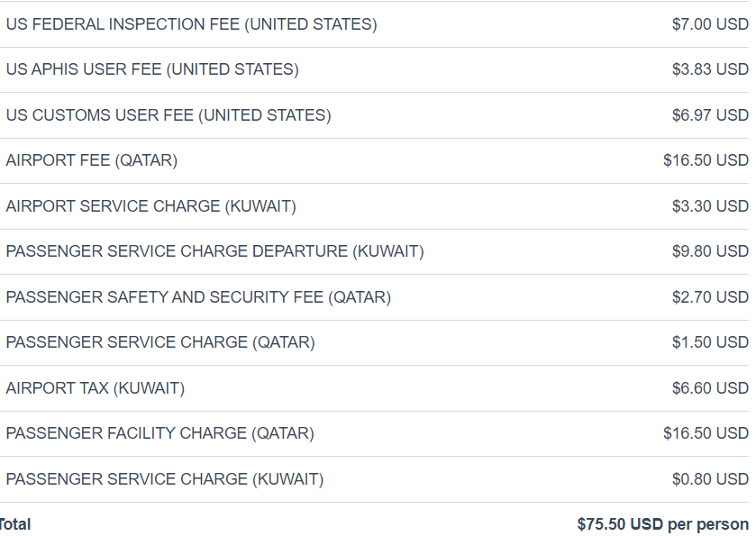Select the $2.70 USD amount

tap(710, 297)
